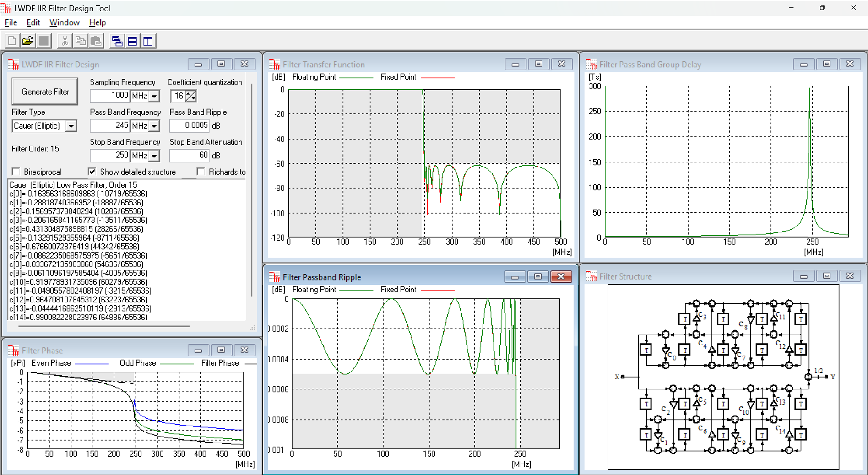Maximize the Filter Structure window
Viewport: 868px width, 475px height.
pos(827,276)
